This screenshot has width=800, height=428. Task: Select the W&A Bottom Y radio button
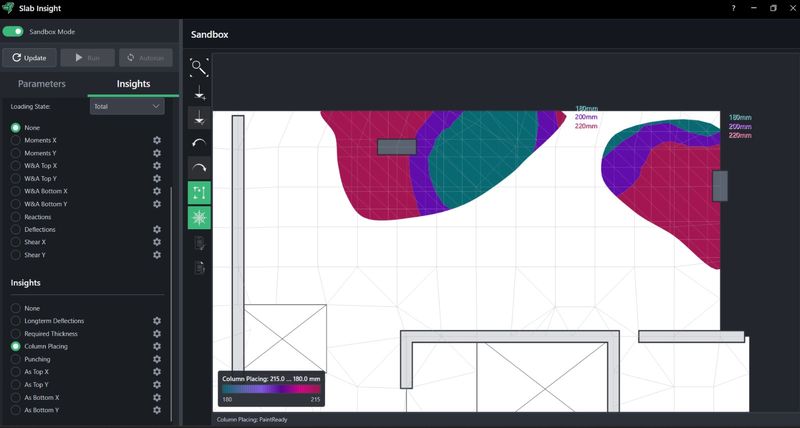[16, 204]
